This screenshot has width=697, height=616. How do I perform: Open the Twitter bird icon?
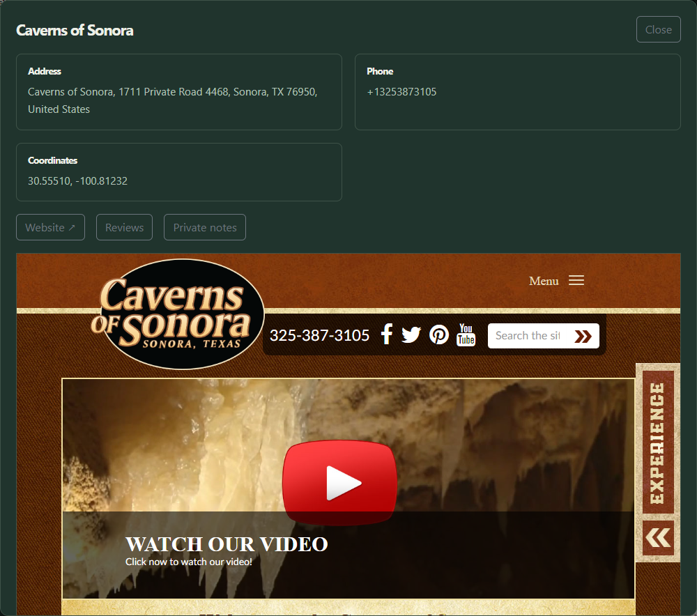(x=411, y=334)
